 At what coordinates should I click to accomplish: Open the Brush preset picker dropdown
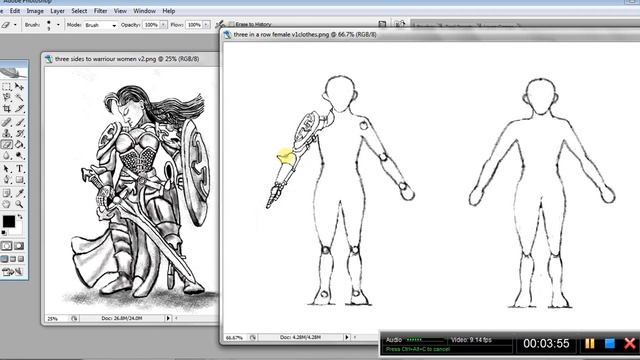[58, 25]
